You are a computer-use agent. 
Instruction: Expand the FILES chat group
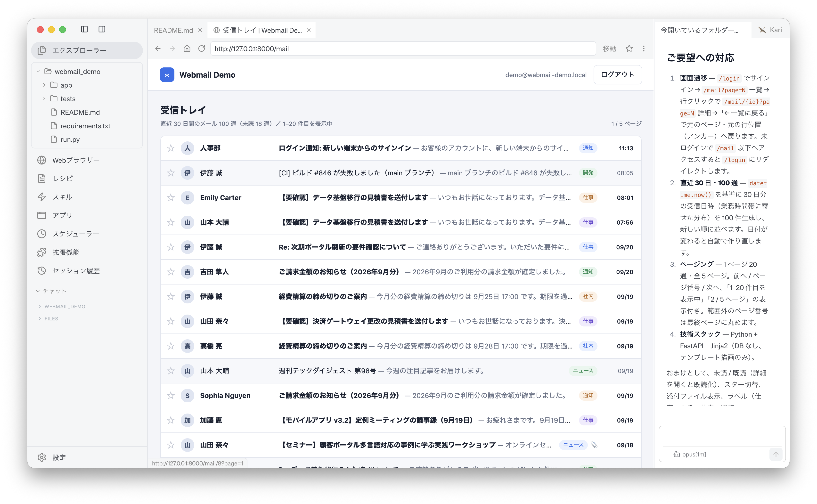coord(48,319)
